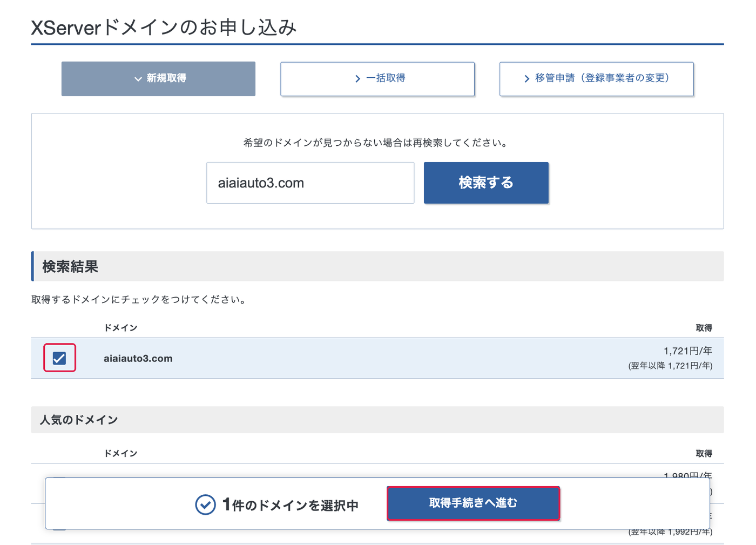The height and width of the screenshot is (545, 756).
Task: Click the (翌年以降 1,721円/年) renewal price text
Action: click(671, 366)
